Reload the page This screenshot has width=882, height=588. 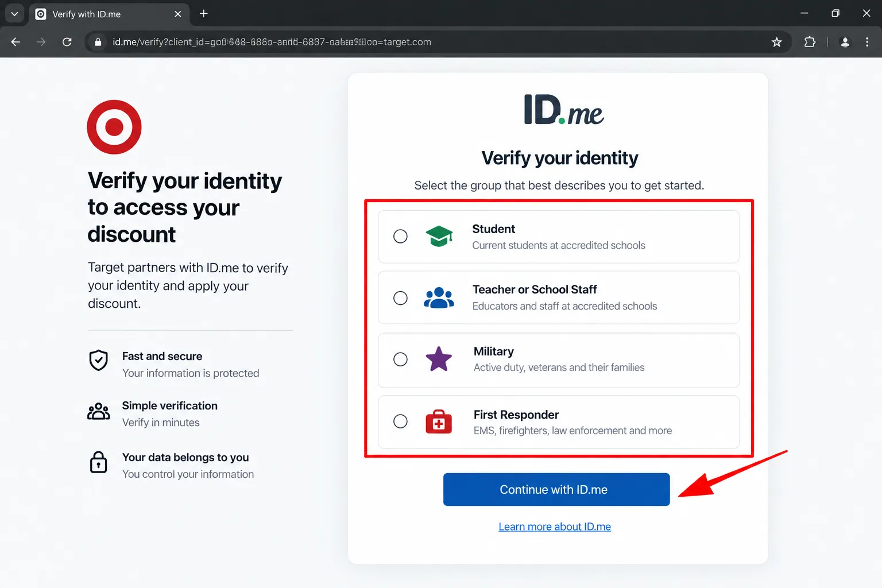pos(67,42)
